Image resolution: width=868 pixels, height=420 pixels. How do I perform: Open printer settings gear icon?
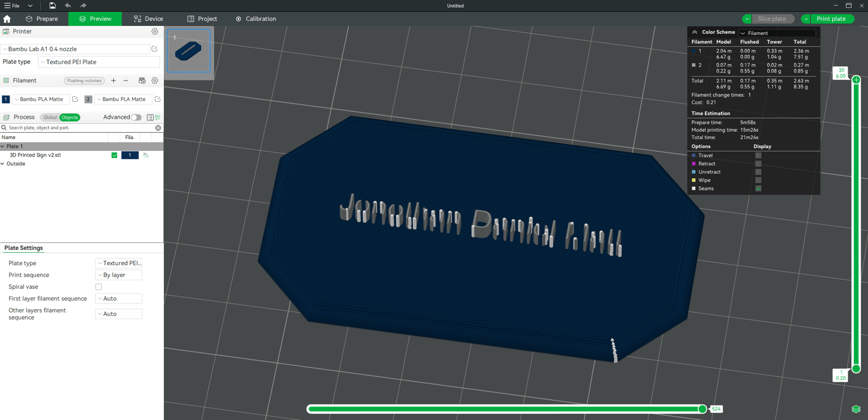[x=155, y=32]
